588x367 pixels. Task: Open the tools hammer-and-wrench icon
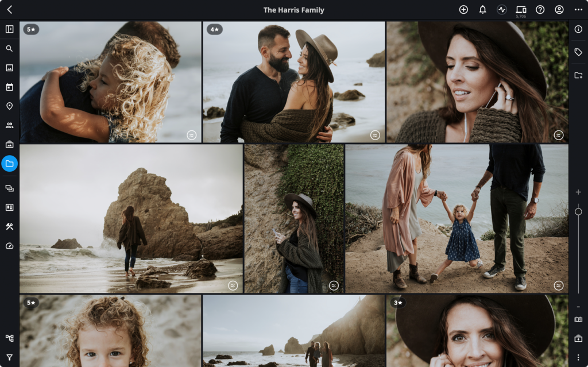(x=10, y=227)
